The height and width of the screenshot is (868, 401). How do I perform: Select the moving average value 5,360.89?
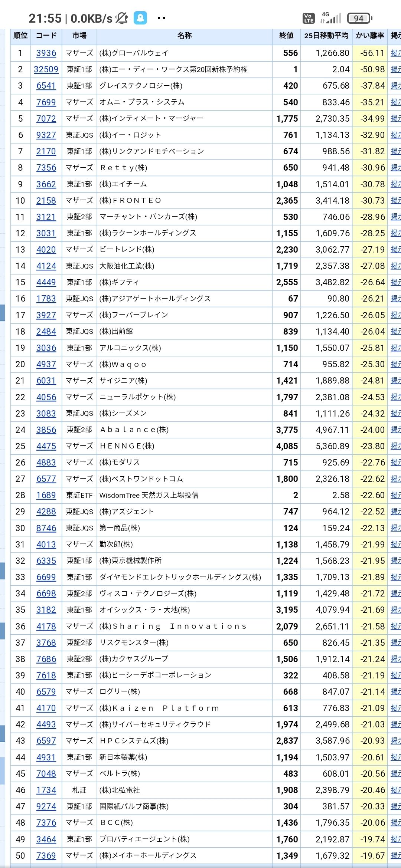coord(332,446)
